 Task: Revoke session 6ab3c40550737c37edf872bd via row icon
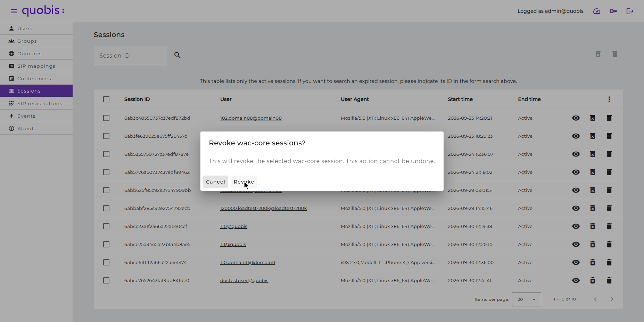(x=593, y=118)
